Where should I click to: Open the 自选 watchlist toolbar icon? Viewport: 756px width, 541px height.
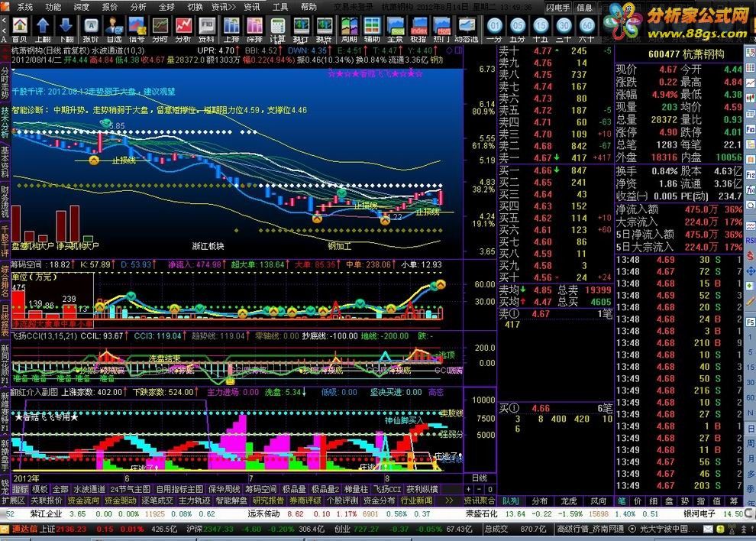tap(114, 30)
